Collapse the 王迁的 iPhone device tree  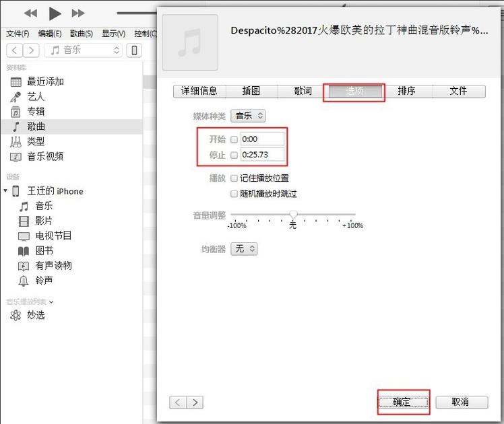(5, 190)
